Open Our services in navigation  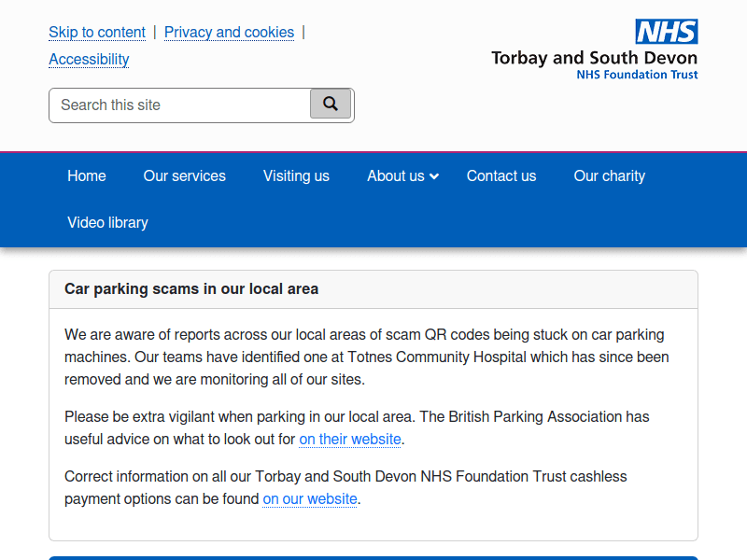[185, 175]
